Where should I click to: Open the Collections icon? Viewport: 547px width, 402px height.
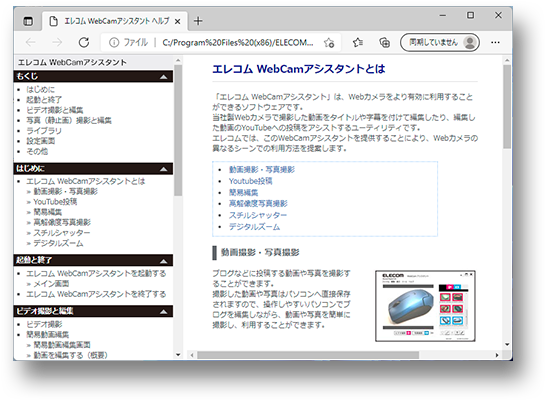point(384,43)
